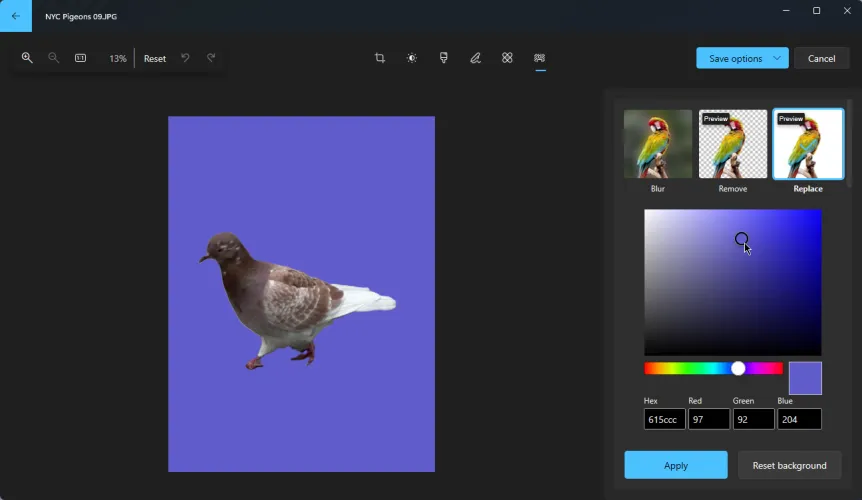The image size is (862, 500).
Task: Click the Blue value input field
Action: (799, 420)
